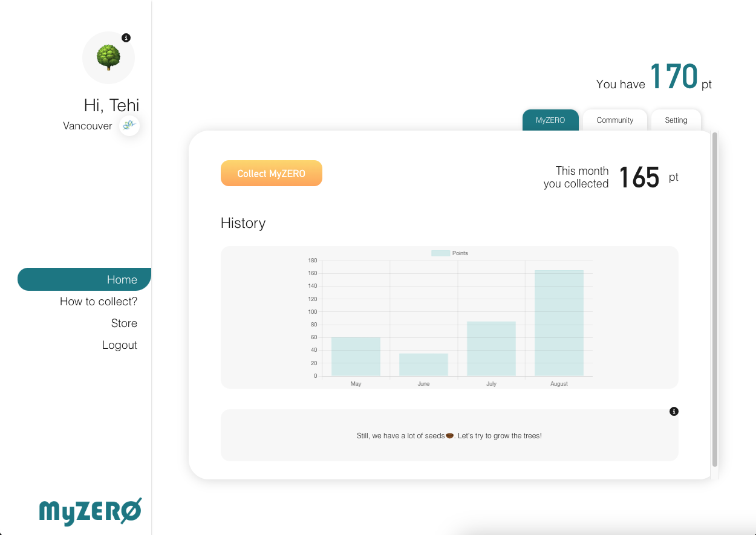Click the tree avatar profile picture
Viewport: 756px width, 535px height.
point(108,57)
